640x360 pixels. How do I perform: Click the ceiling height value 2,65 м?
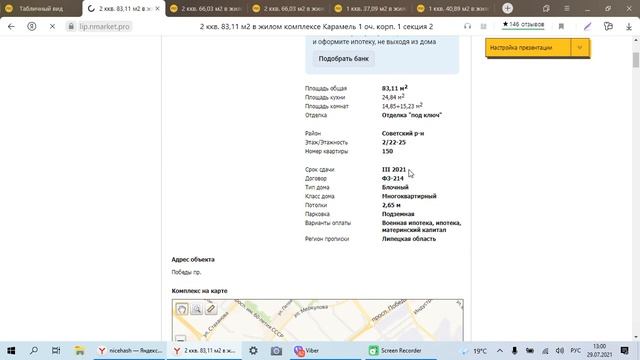(x=391, y=205)
